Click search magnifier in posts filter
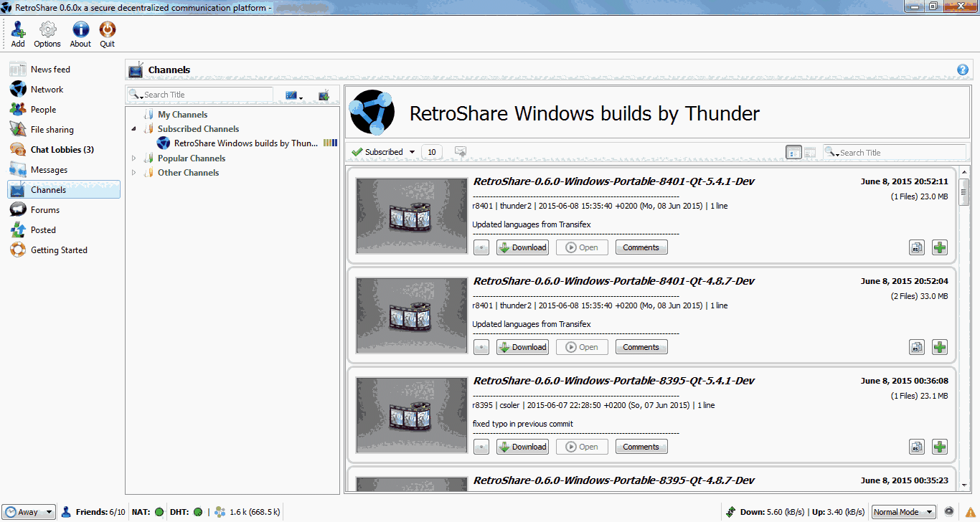The height and width of the screenshot is (522, 980). [831, 152]
